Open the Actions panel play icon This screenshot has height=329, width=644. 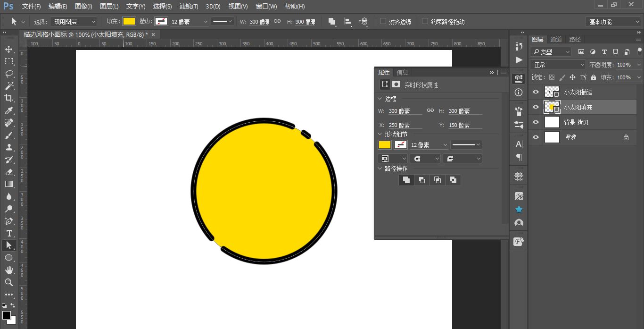tap(519, 60)
